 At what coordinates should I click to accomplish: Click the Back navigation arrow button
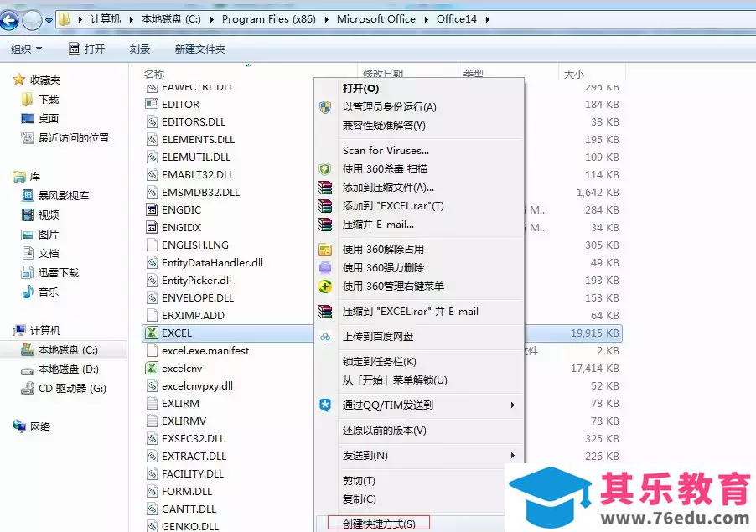(x=9, y=20)
